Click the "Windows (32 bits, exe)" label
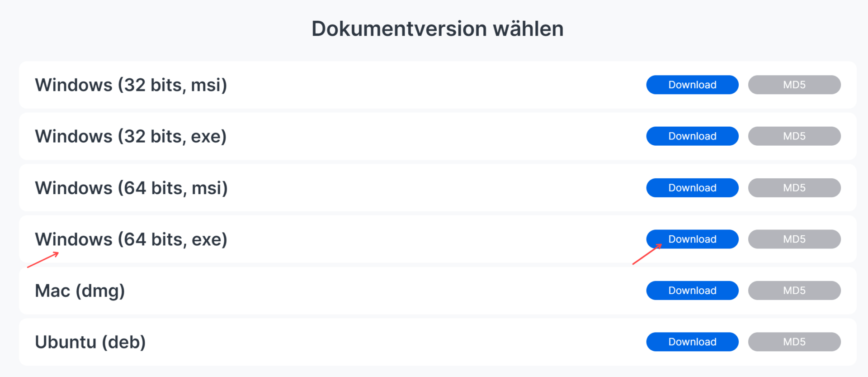This screenshot has width=868, height=377. (x=131, y=136)
